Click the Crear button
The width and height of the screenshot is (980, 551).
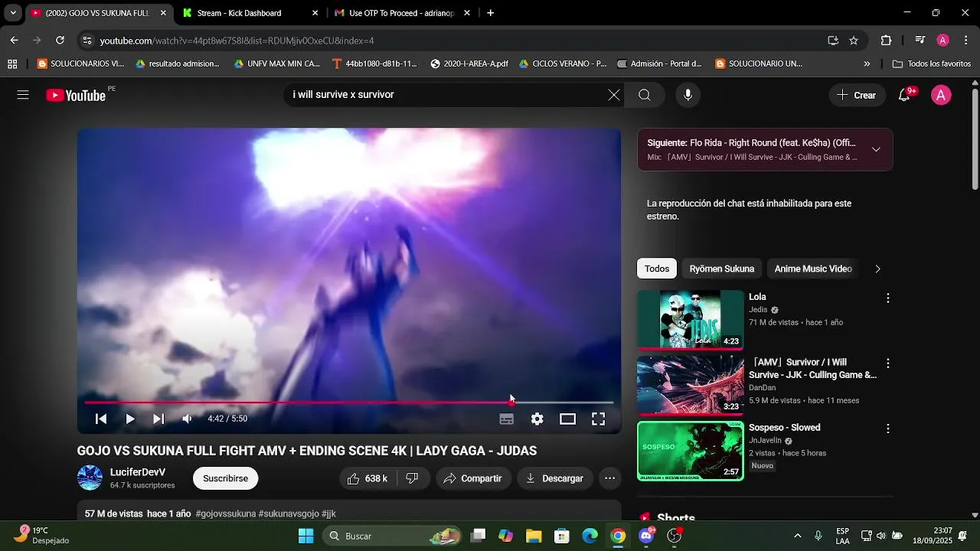tap(857, 95)
